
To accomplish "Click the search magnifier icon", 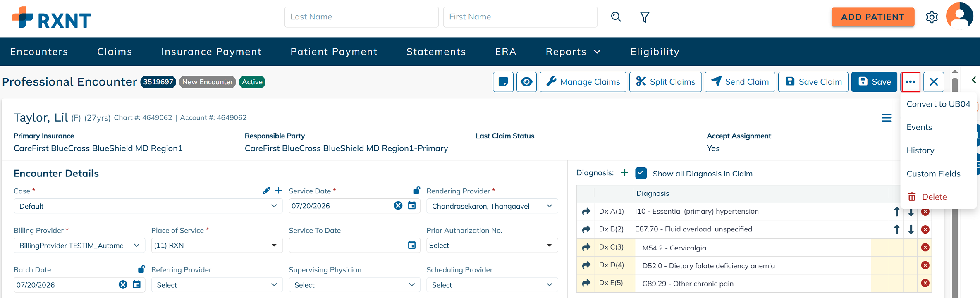I will coord(616,17).
